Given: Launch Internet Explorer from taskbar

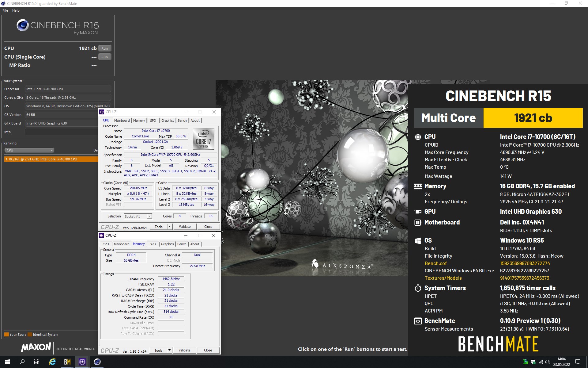Looking at the screenshot, I should coord(52,362).
